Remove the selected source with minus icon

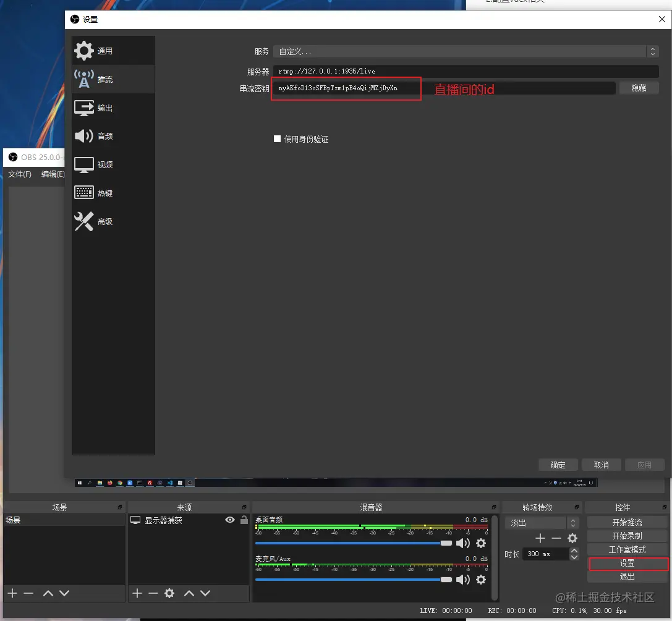point(153,593)
